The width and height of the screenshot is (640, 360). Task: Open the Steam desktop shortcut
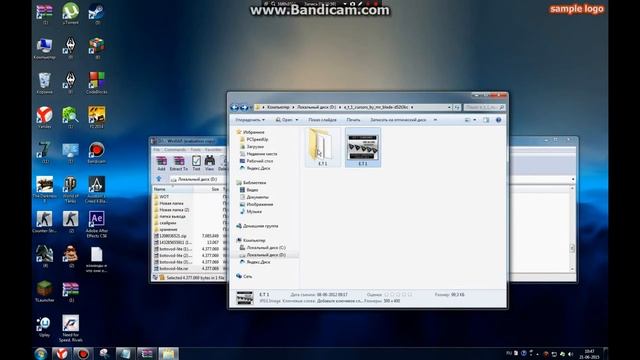pos(97,13)
